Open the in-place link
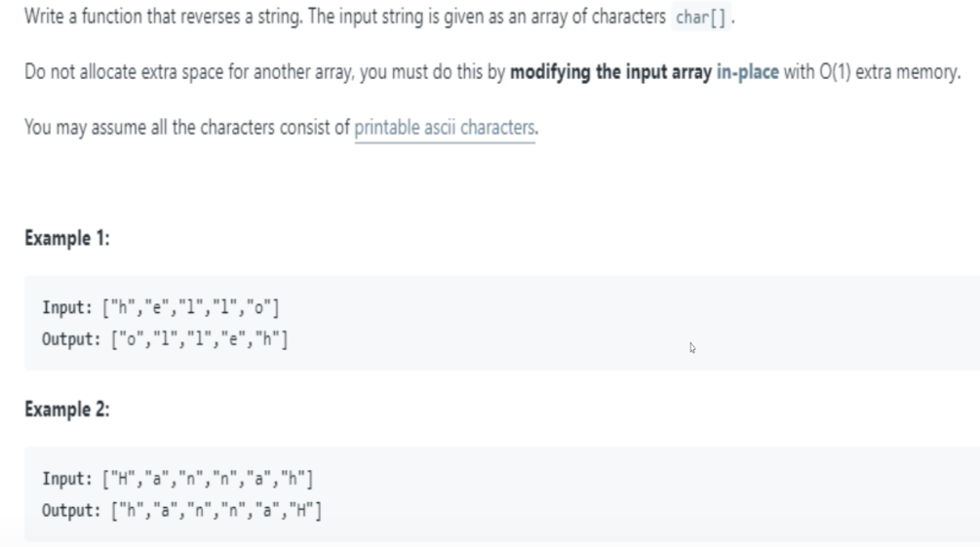This screenshot has width=980, height=547. (748, 72)
